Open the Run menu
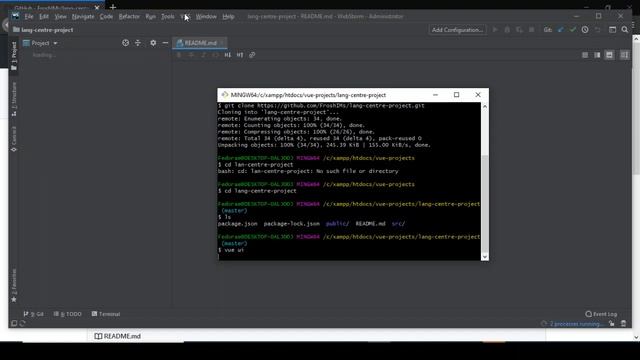The width and height of the screenshot is (640, 360). pyautogui.click(x=151, y=17)
